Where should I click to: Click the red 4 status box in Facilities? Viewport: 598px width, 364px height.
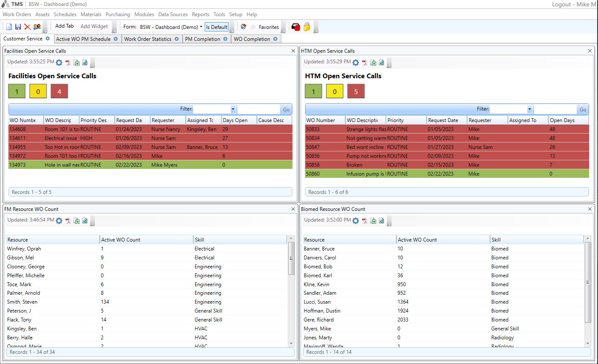tap(59, 91)
